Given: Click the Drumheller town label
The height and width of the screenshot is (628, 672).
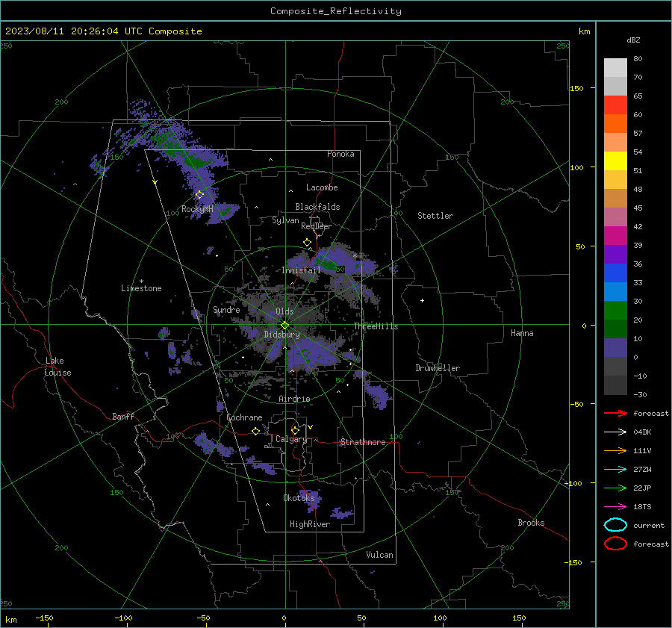Looking at the screenshot, I should [438, 368].
